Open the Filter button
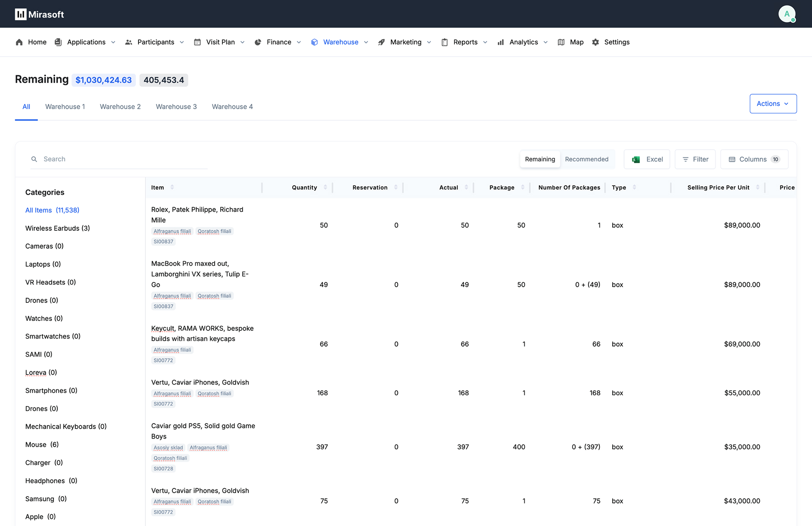The height and width of the screenshot is (526, 812). (x=695, y=159)
